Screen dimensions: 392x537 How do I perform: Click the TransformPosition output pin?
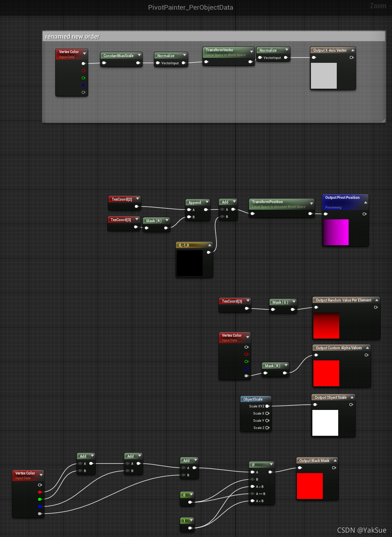[310, 214]
